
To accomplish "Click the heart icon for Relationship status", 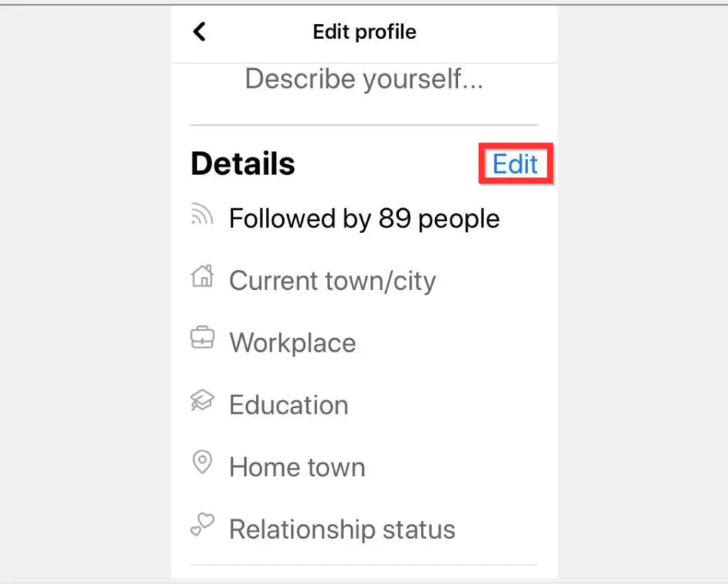I will coord(203,525).
